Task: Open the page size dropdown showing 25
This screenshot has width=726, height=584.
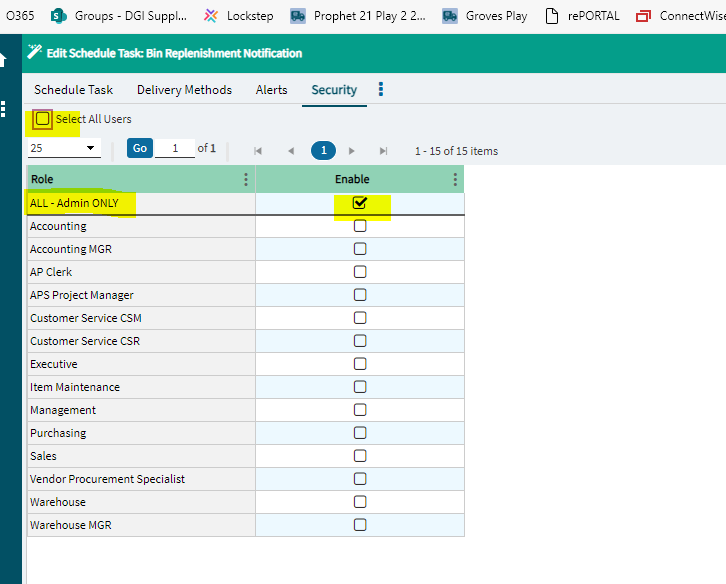Action: (x=64, y=149)
